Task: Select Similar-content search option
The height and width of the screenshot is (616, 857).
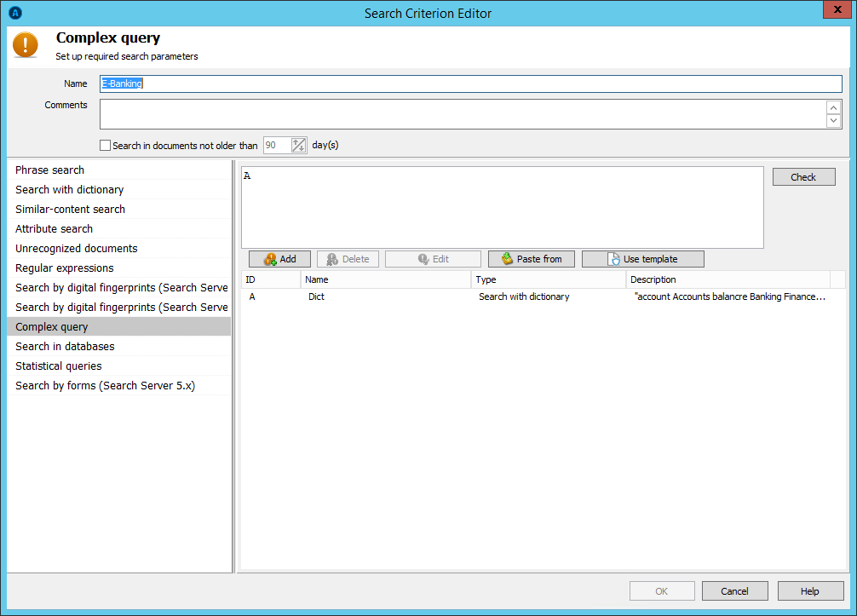Action: tap(119, 210)
